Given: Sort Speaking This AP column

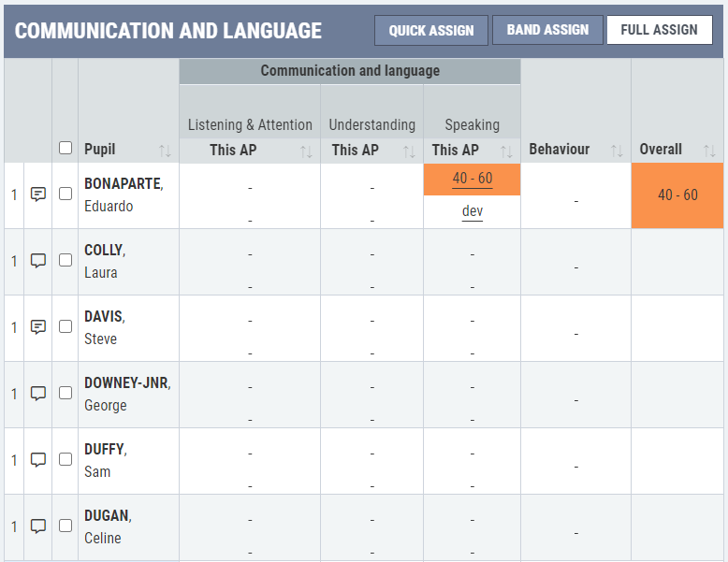Looking at the screenshot, I should 506,151.
